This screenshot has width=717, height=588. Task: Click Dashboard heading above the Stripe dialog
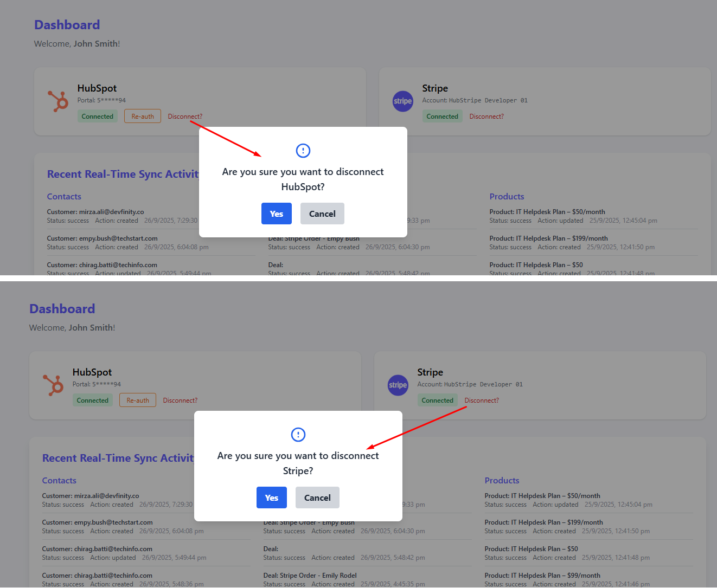coord(62,309)
